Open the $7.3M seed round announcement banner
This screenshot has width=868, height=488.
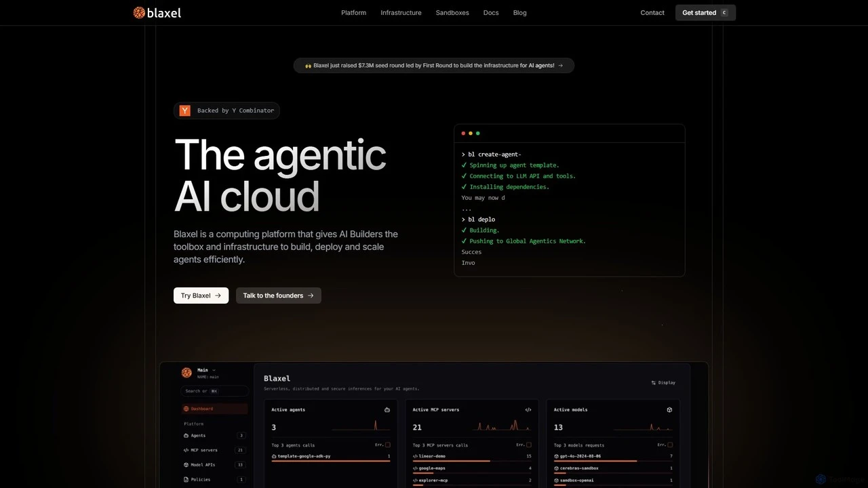click(x=434, y=66)
